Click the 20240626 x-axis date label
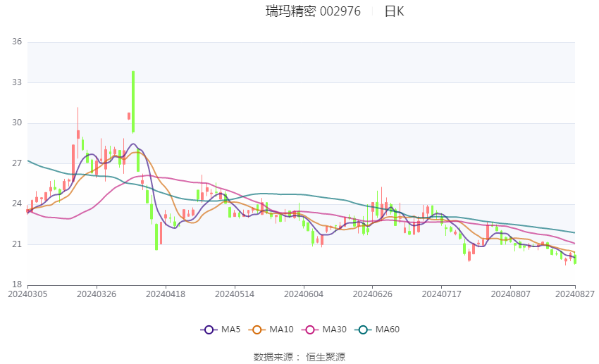 point(373,294)
